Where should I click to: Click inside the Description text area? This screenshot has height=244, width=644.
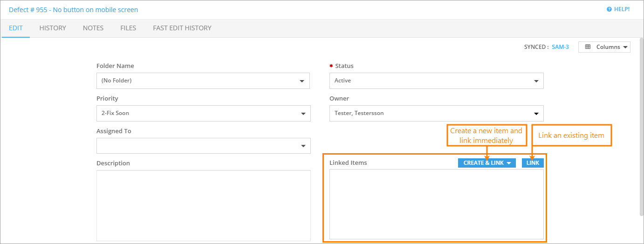coord(203,205)
